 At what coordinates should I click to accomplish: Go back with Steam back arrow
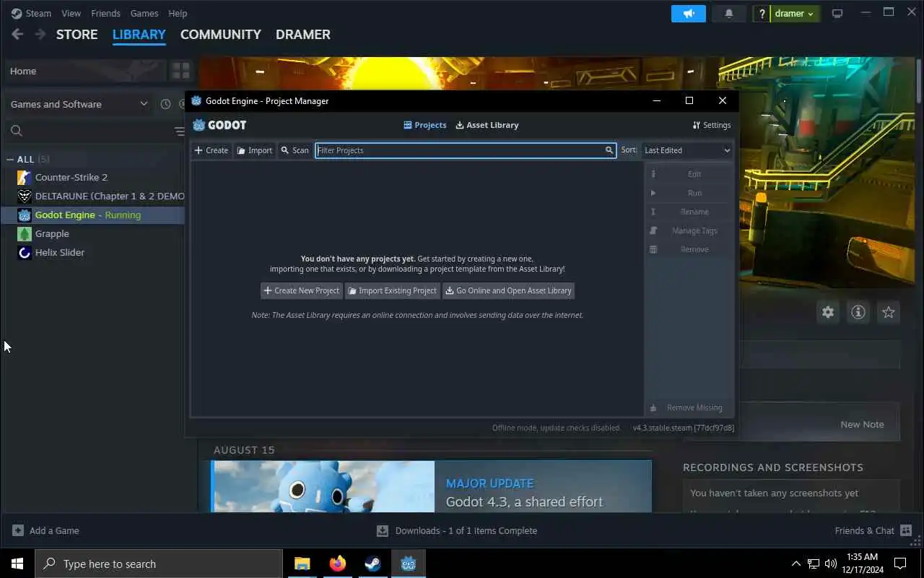(x=17, y=34)
